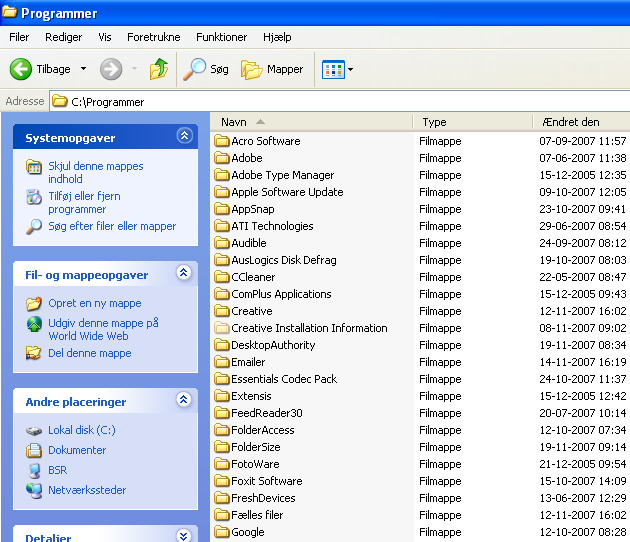Open the Hjælp menu
630x542 pixels.
tap(277, 37)
